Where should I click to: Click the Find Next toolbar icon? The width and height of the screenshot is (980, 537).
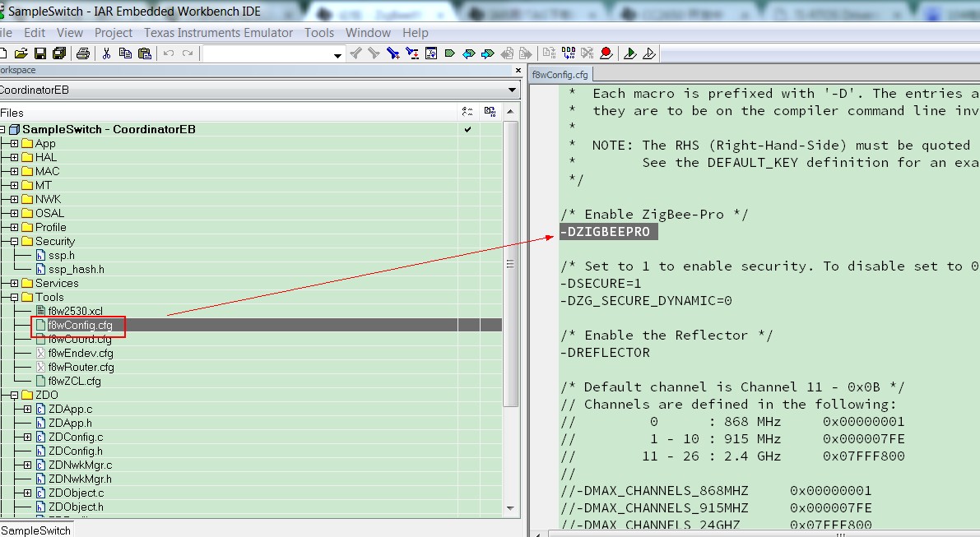click(x=374, y=53)
